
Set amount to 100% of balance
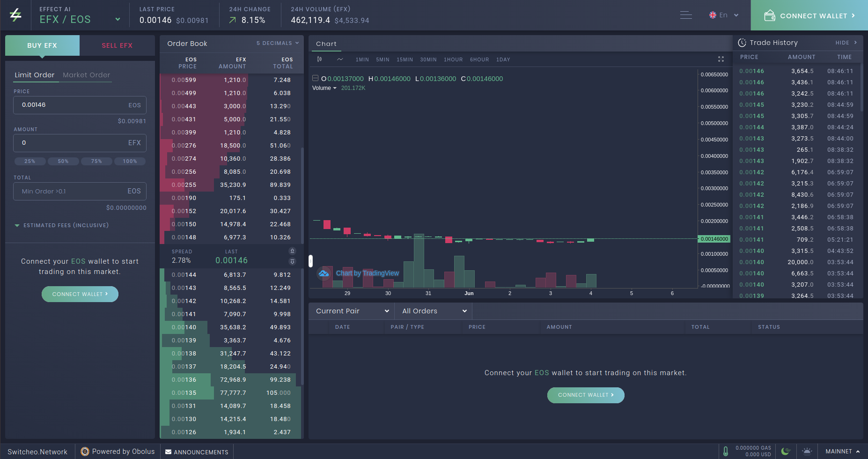click(130, 161)
